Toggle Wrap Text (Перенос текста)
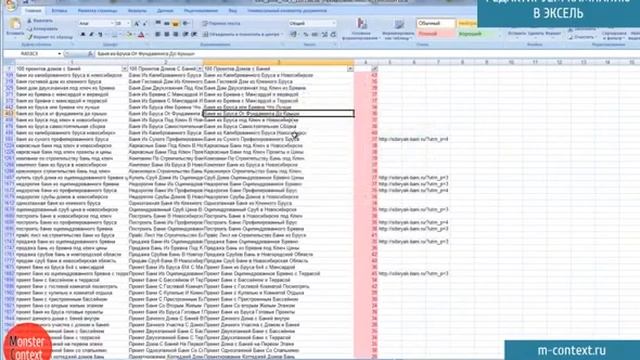This screenshot has height=360, width=640. tap(221, 24)
